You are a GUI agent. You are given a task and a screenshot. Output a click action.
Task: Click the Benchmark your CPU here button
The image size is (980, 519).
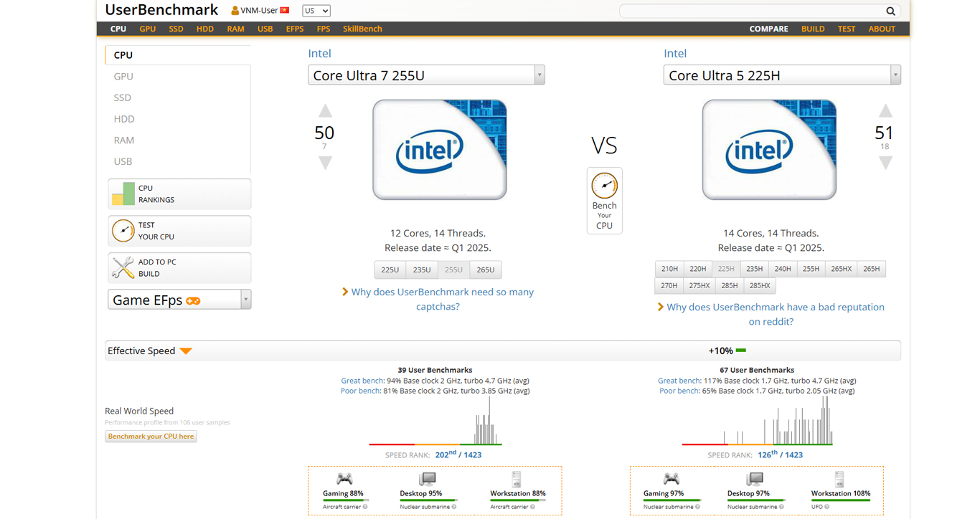(150, 436)
